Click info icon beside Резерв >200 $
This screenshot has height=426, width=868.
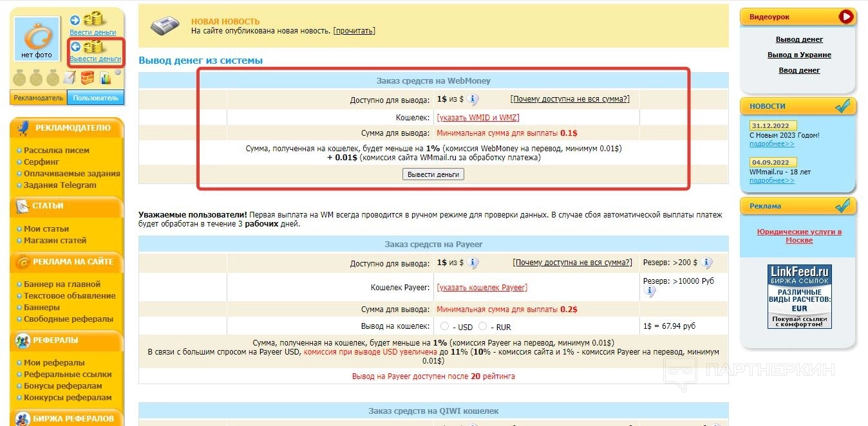(x=707, y=263)
